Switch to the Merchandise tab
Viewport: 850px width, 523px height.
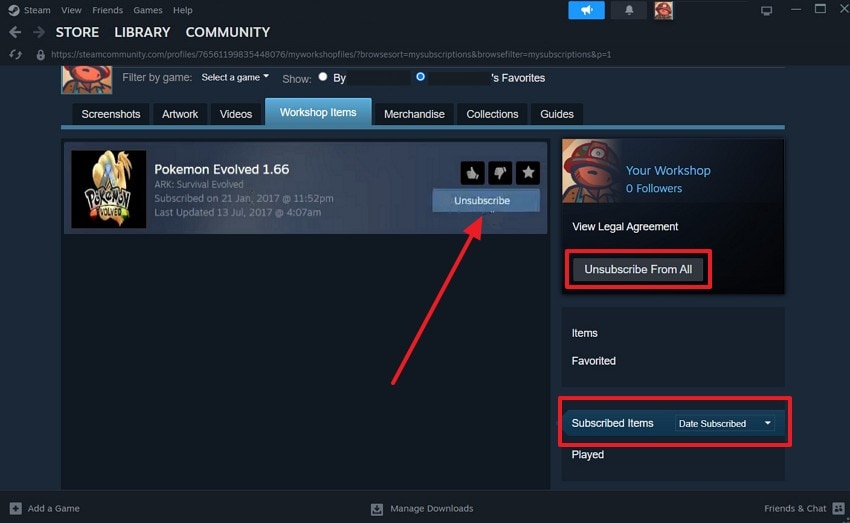pos(414,114)
